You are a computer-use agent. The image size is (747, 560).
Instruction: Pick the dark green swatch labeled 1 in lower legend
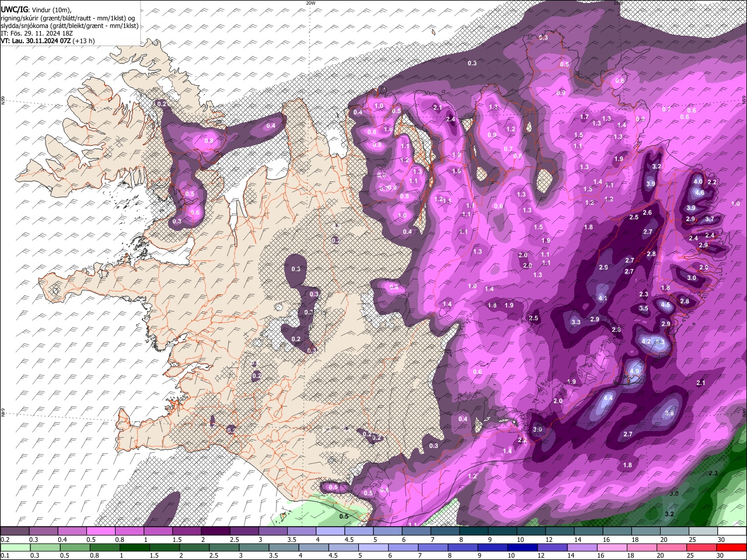134,547
